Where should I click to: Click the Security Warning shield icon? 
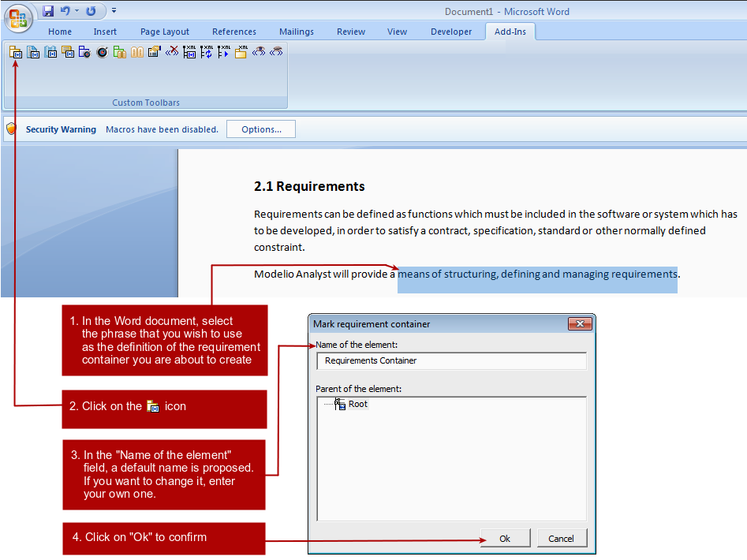11,129
